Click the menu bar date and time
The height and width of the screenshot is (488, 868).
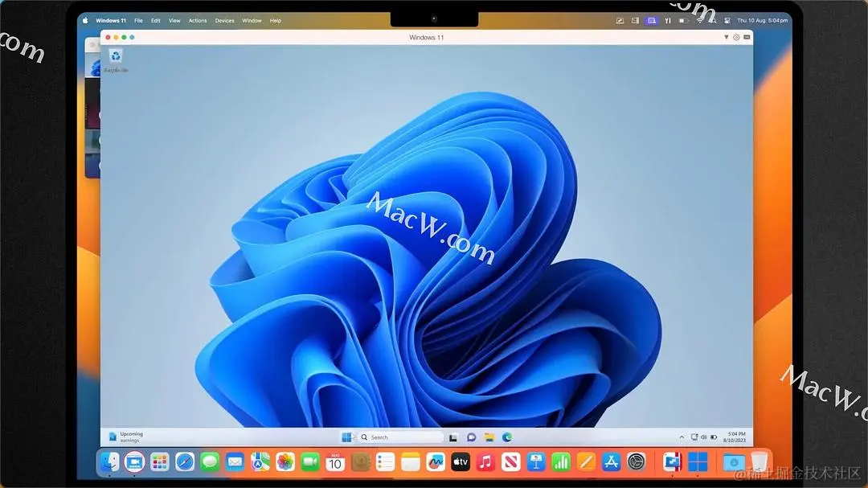(x=762, y=20)
